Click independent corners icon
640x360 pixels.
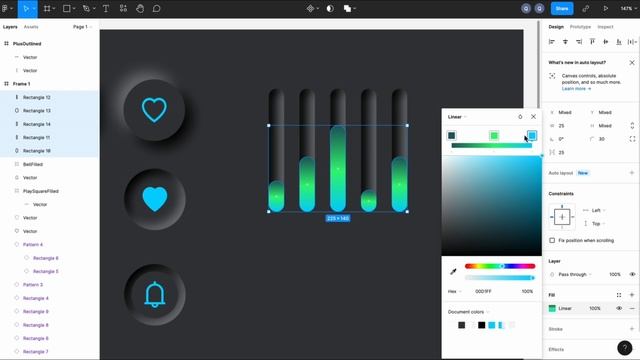point(632,139)
